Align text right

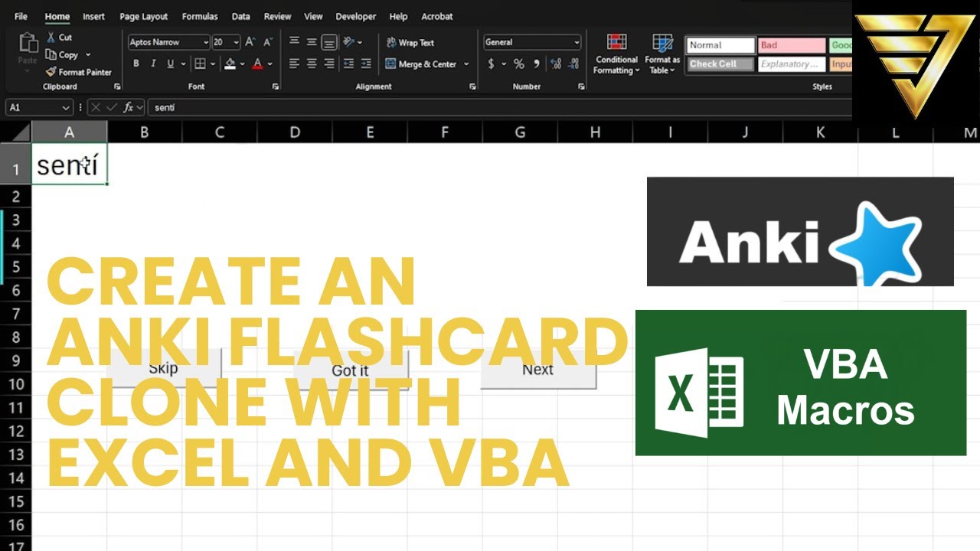tap(328, 64)
